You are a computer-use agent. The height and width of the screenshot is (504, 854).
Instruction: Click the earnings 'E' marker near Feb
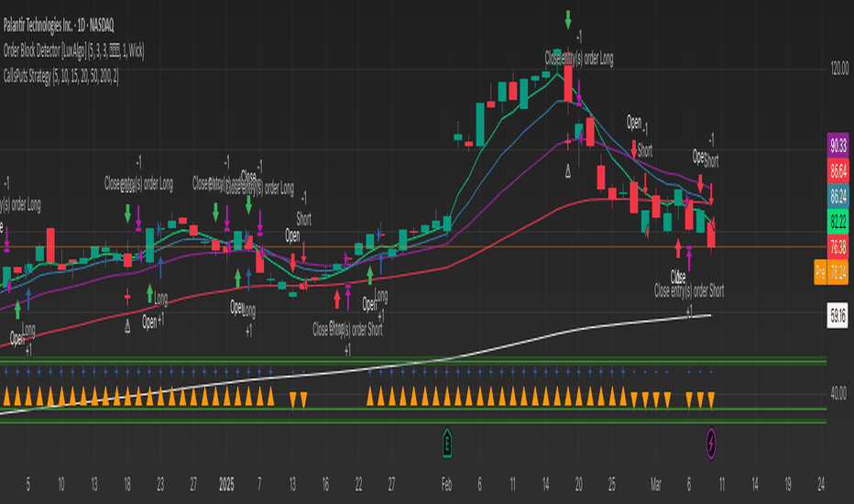pos(446,443)
